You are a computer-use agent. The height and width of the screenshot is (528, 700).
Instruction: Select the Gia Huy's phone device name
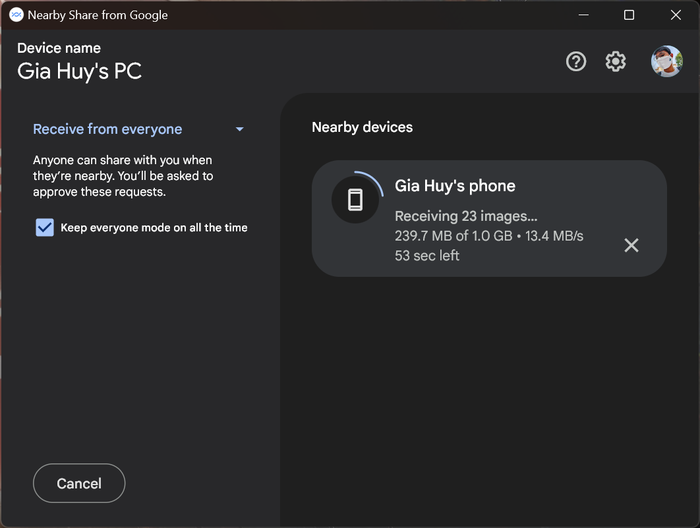[x=455, y=186]
